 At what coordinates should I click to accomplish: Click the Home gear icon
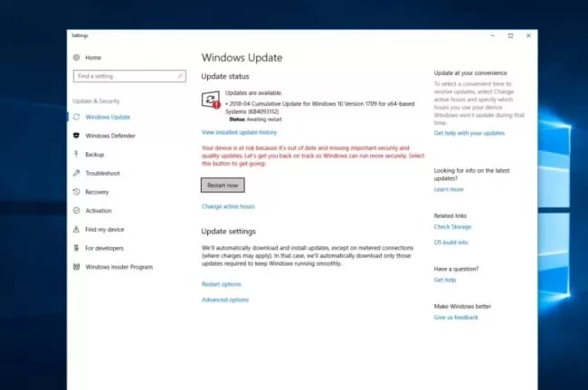(x=77, y=57)
